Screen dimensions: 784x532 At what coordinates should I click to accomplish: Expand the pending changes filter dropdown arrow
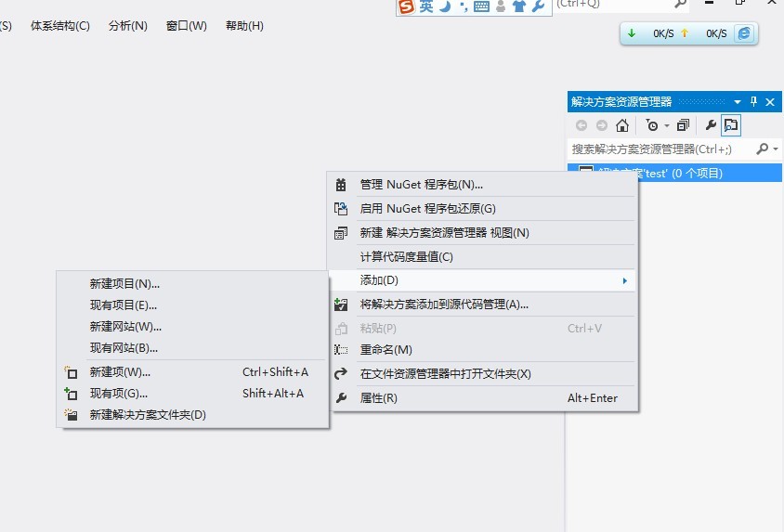coord(667,126)
